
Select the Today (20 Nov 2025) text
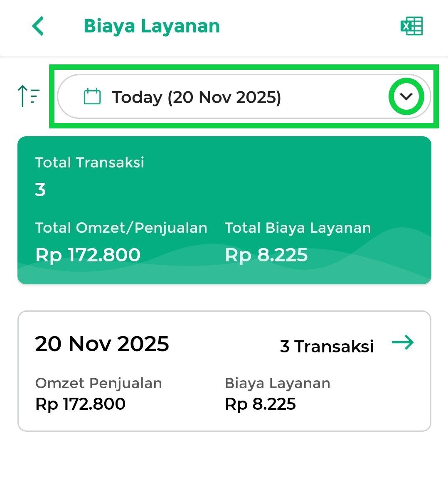coord(196,97)
